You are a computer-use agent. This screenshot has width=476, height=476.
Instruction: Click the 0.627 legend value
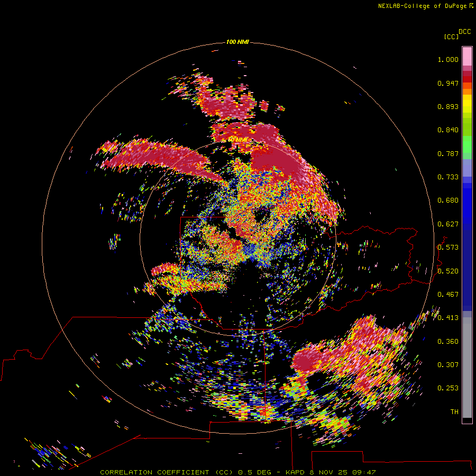(448, 224)
